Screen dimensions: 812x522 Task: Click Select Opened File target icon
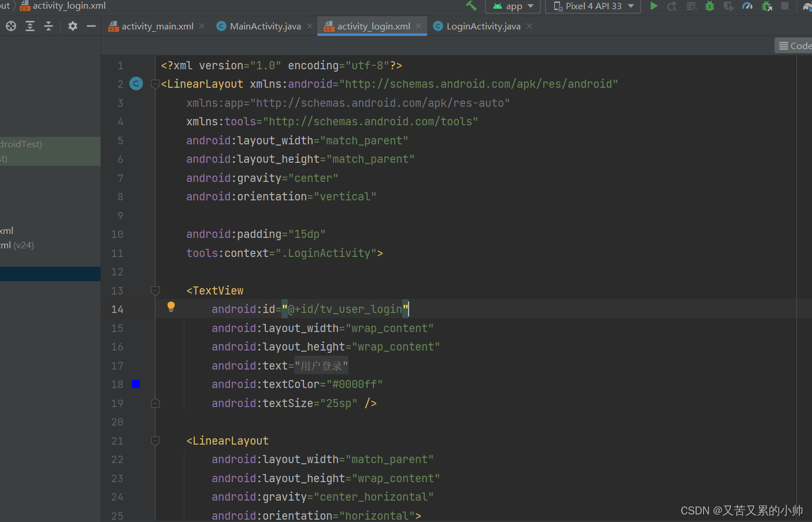point(11,26)
